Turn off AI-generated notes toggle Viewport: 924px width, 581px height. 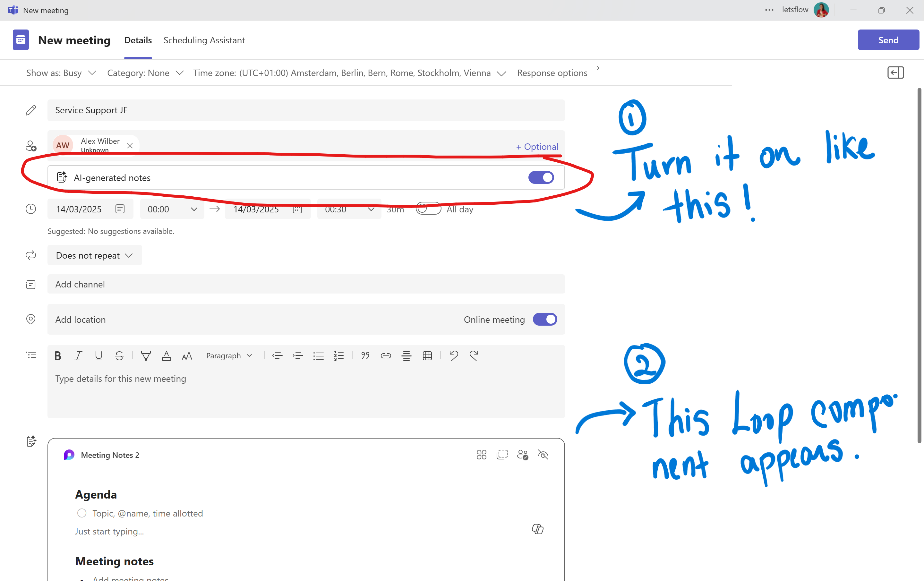(541, 177)
